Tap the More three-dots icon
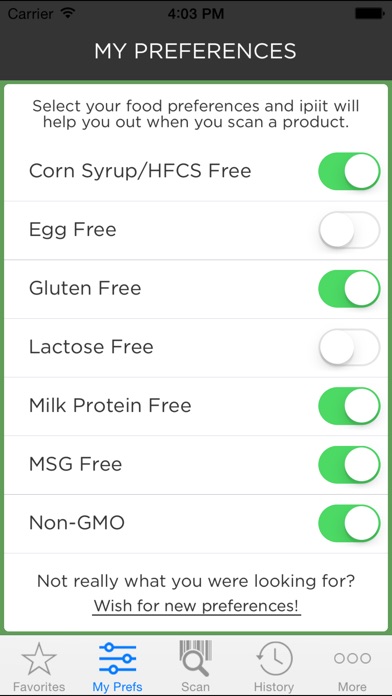This screenshot has height=696, width=392. pos(352,658)
